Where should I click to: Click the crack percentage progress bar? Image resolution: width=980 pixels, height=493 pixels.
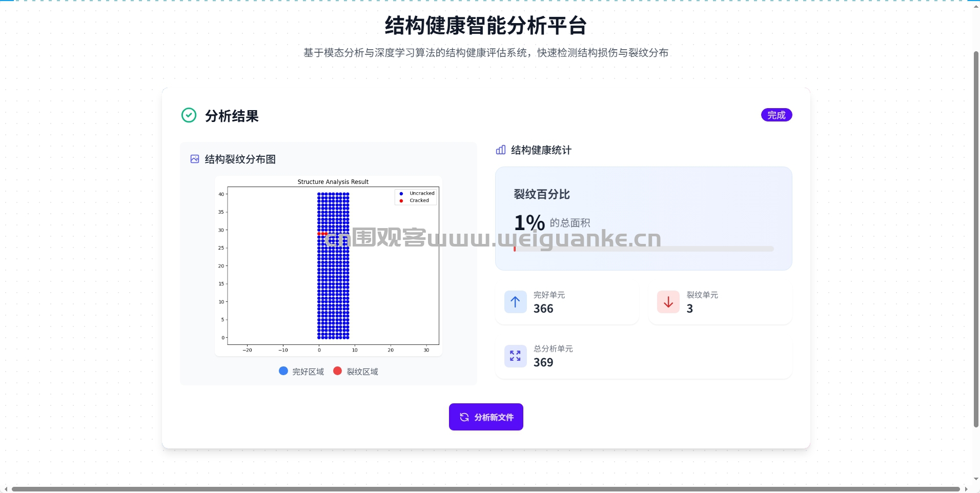(643, 249)
